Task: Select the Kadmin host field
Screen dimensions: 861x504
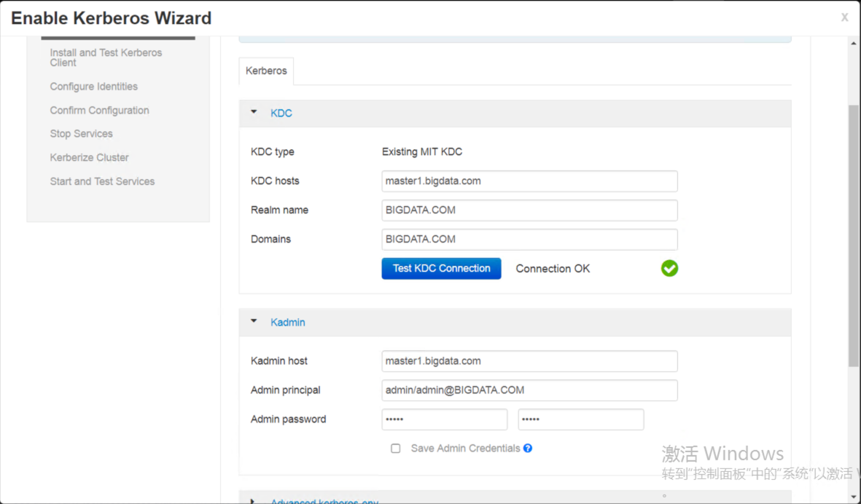Action: coord(529,361)
